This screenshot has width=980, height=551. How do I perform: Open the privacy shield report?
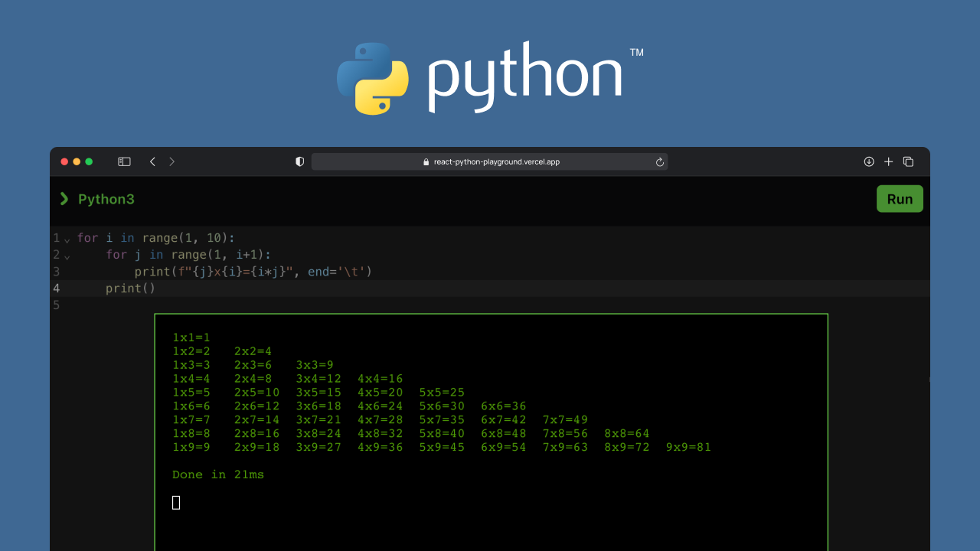click(299, 161)
